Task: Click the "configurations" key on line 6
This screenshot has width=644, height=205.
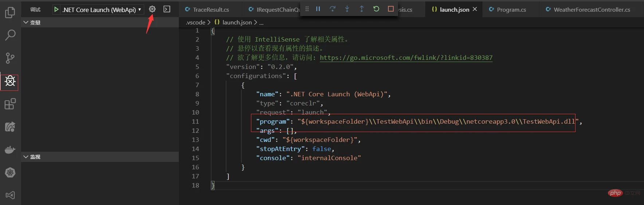Action: click(256, 76)
